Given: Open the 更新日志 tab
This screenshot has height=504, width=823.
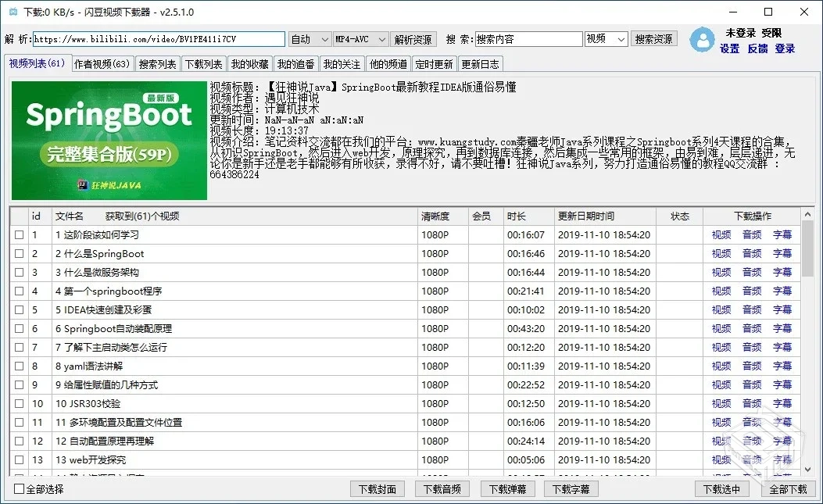Looking at the screenshot, I should coord(480,63).
